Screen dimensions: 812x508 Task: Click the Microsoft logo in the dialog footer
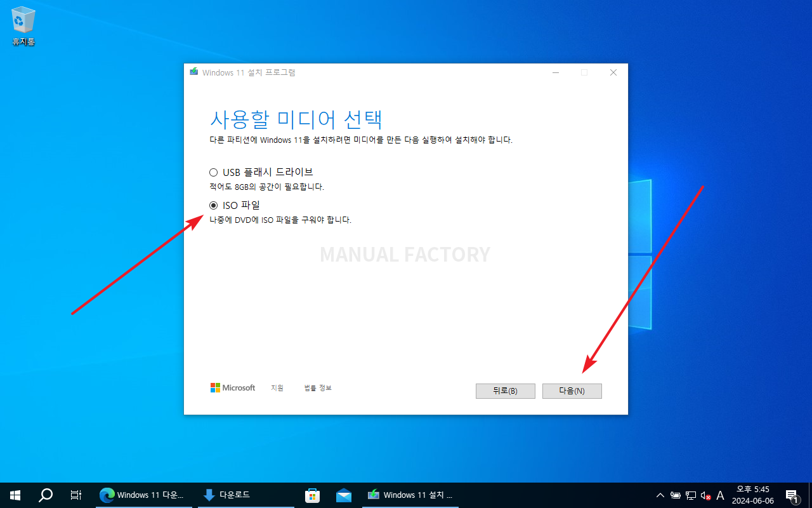coord(232,387)
